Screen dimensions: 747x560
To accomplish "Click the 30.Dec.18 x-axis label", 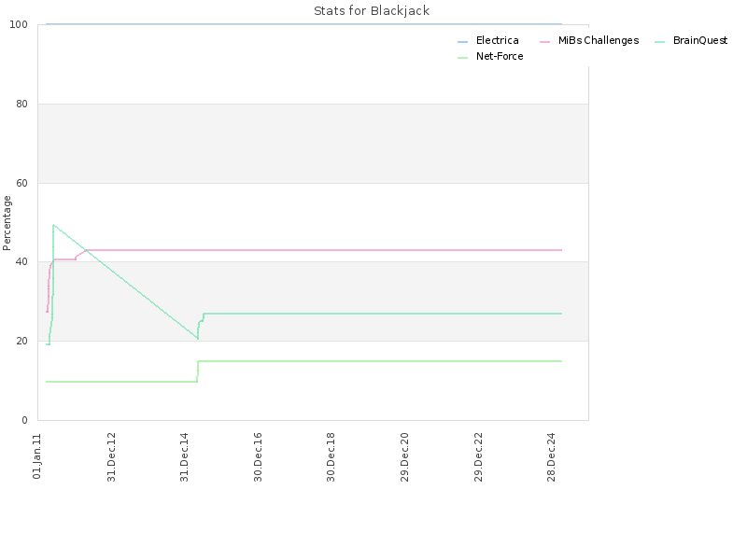I will click(331, 457).
